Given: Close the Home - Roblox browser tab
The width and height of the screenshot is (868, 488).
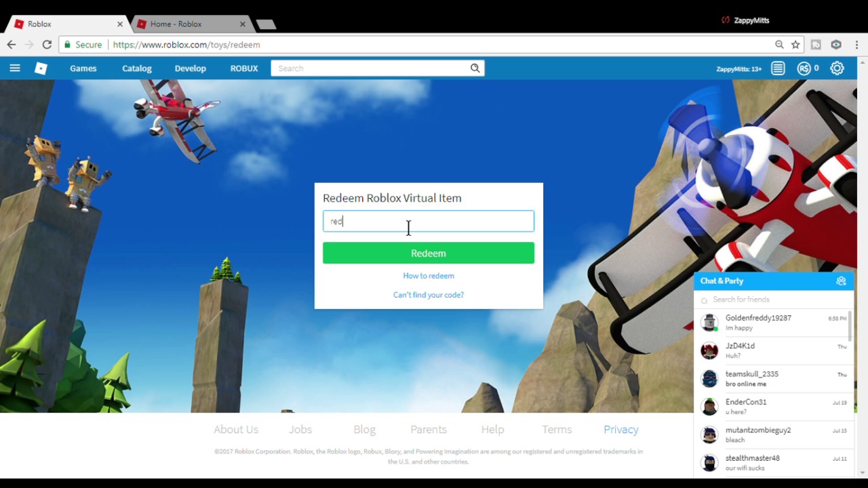Looking at the screenshot, I should pyautogui.click(x=243, y=24).
